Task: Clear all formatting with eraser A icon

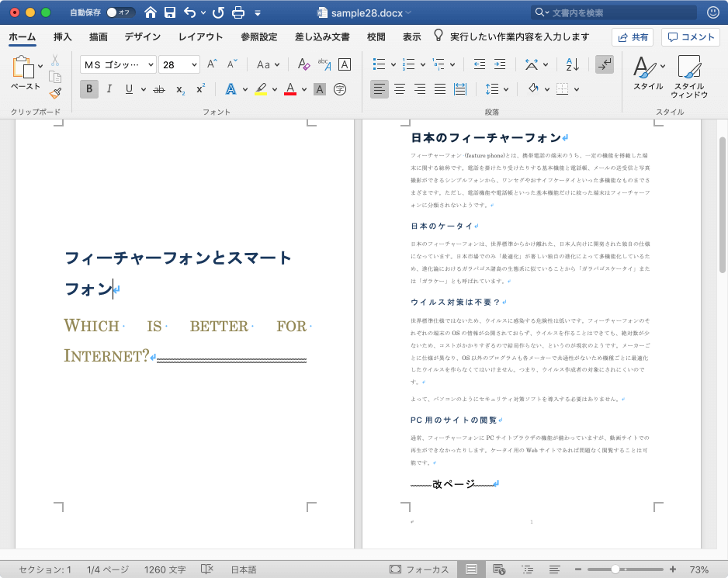Action: tap(303, 64)
